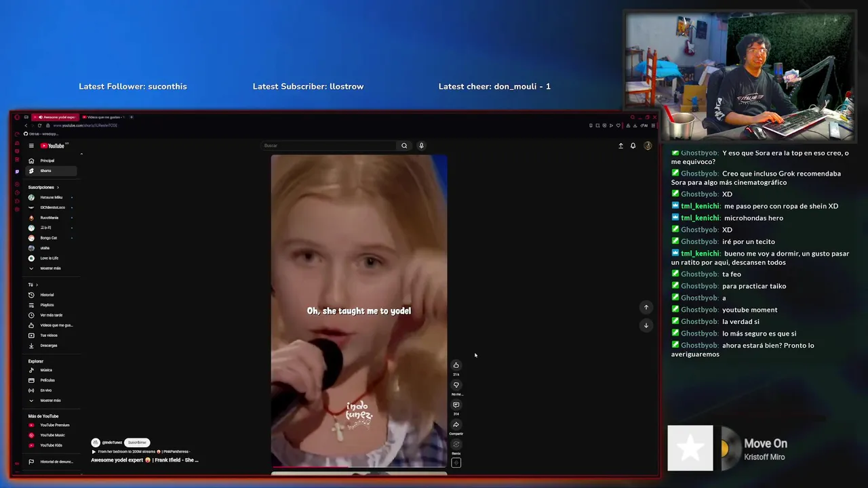Open Historial de denuncias entry
Image resolution: width=868 pixels, height=488 pixels.
click(x=51, y=462)
